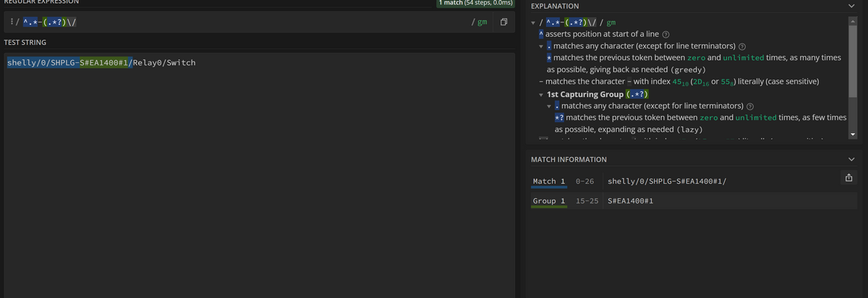Collapse 'matches any character' node inside Capturing Group

pos(550,106)
